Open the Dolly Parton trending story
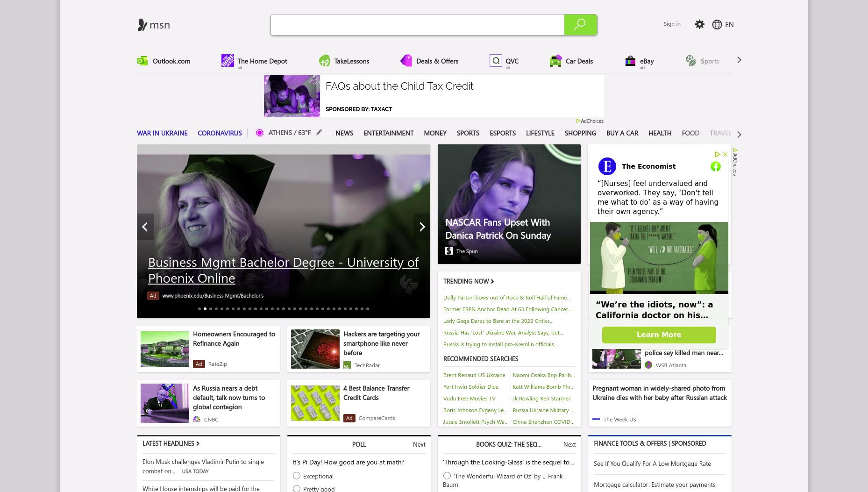The width and height of the screenshot is (868, 492). pos(507,298)
